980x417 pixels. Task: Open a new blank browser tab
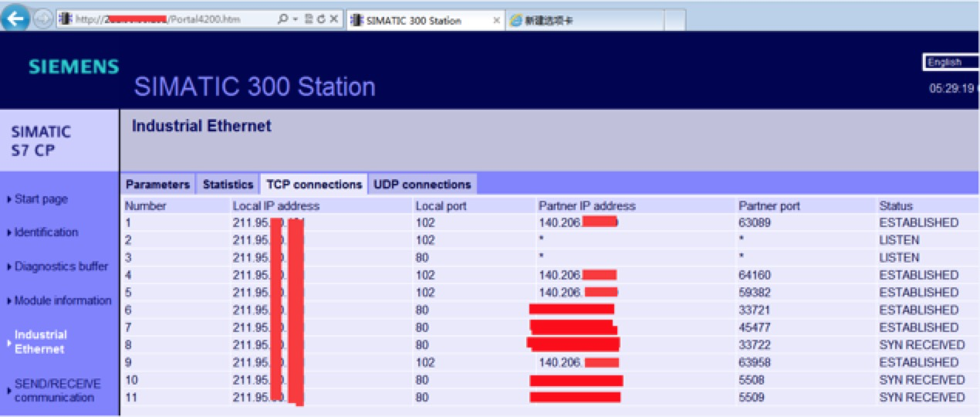click(x=674, y=21)
